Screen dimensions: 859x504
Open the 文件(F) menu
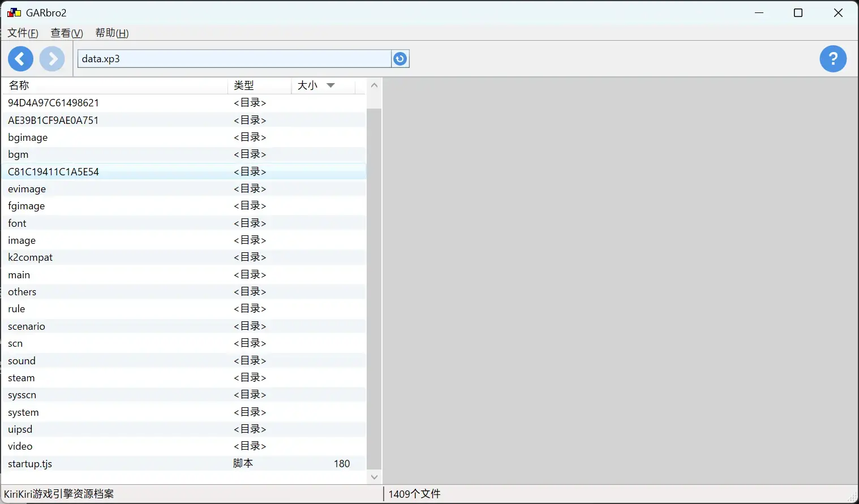23,33
